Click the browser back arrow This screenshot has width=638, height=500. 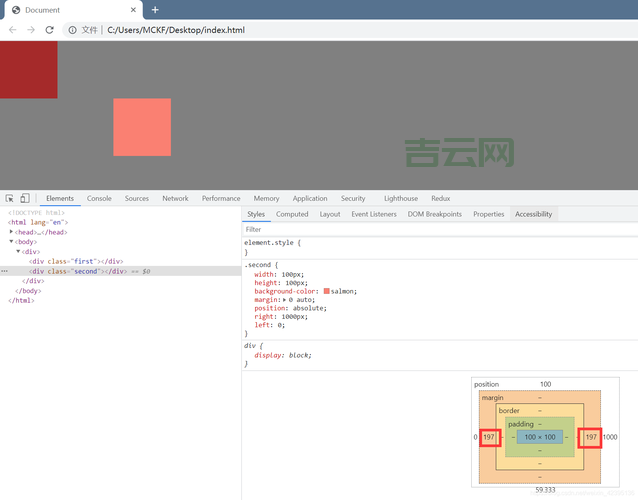(13, 30)
